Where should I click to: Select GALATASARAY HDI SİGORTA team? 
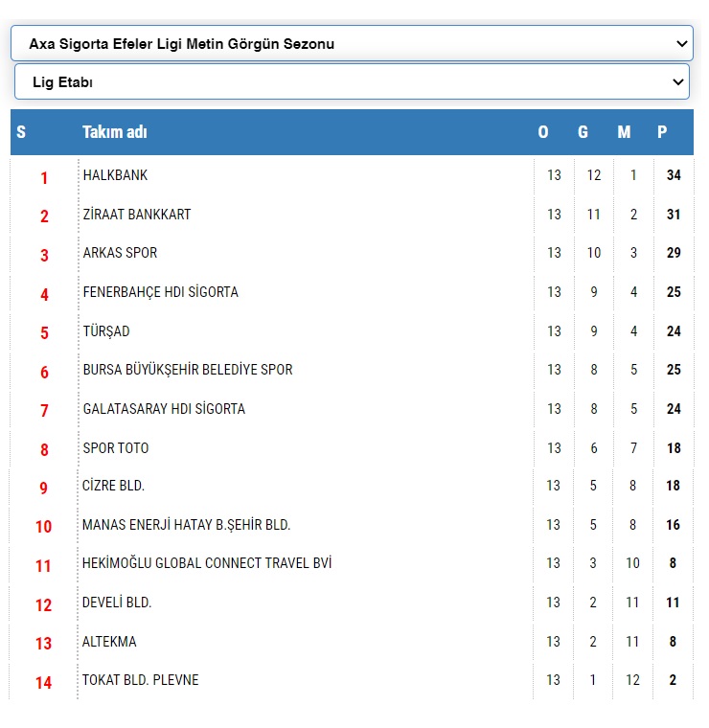coord(164,409)
